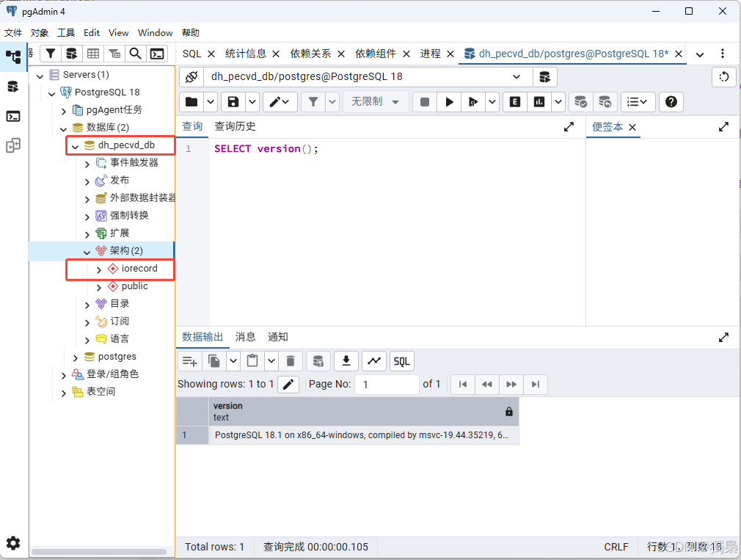The height and width of the screenshot is (560, 741).
Task: Click filter funnel in query toolbar
Action: tap(313, 101)
